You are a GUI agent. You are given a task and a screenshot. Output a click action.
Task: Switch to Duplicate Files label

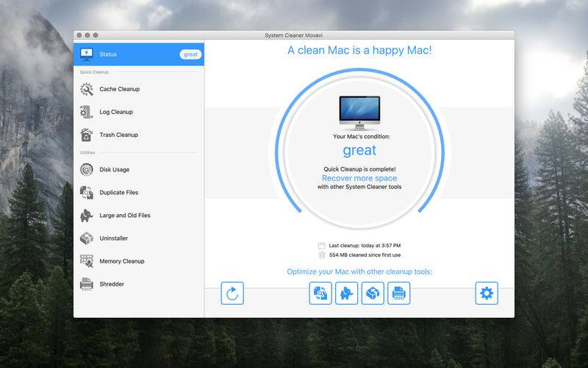coord(119,193)
